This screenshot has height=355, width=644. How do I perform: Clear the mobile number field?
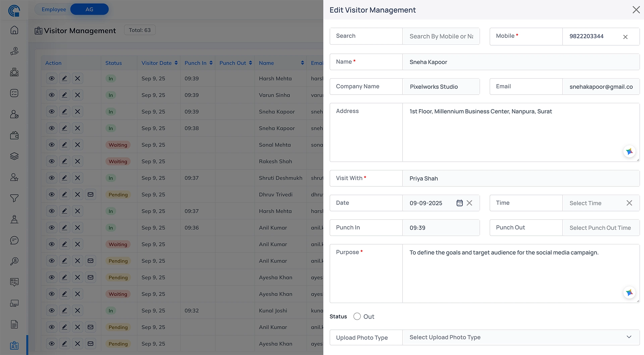(625, 37)
